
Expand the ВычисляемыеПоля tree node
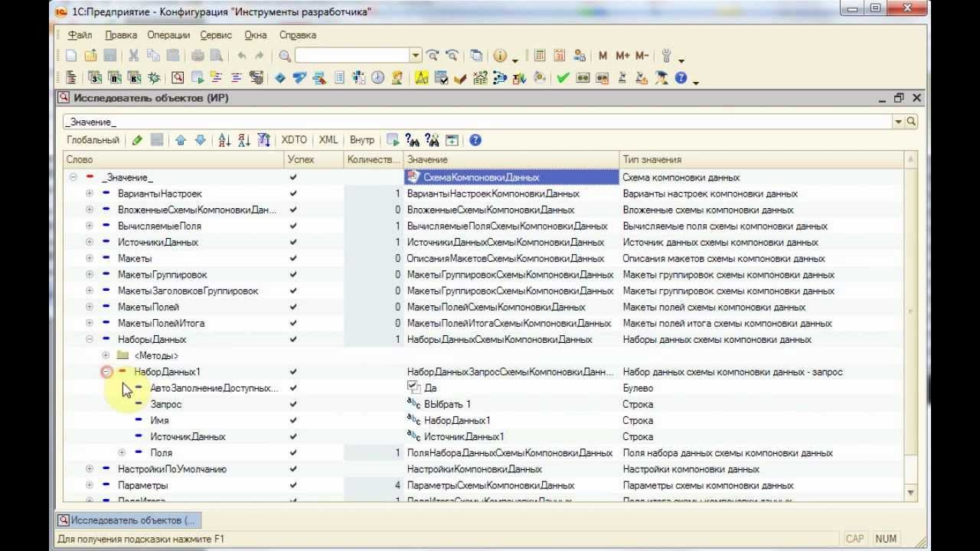point(90,226)
